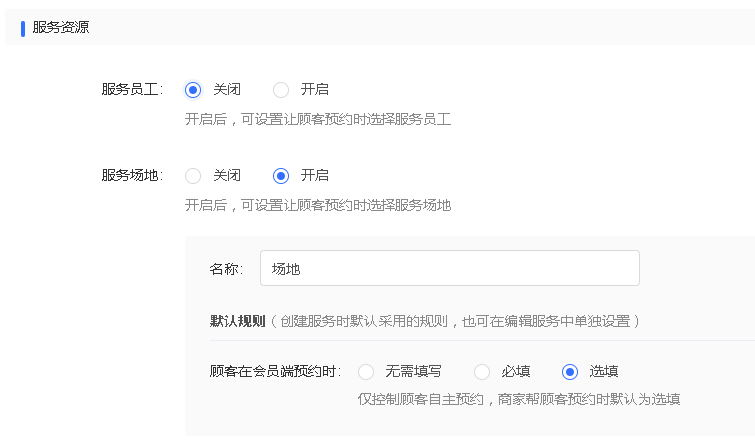This screenshot has width=755, height=442.
Task: Click the 顾客在会员端预约时 label
Action: 275,372
